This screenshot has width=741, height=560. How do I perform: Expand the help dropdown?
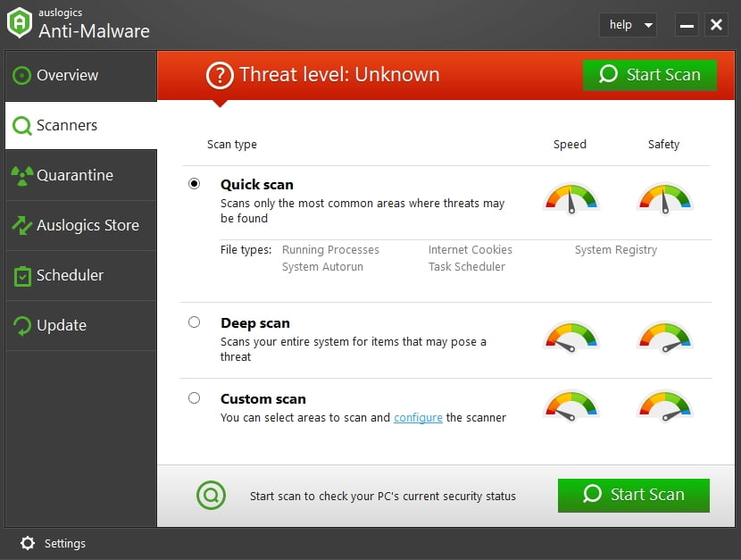click(x=628, y=25)
